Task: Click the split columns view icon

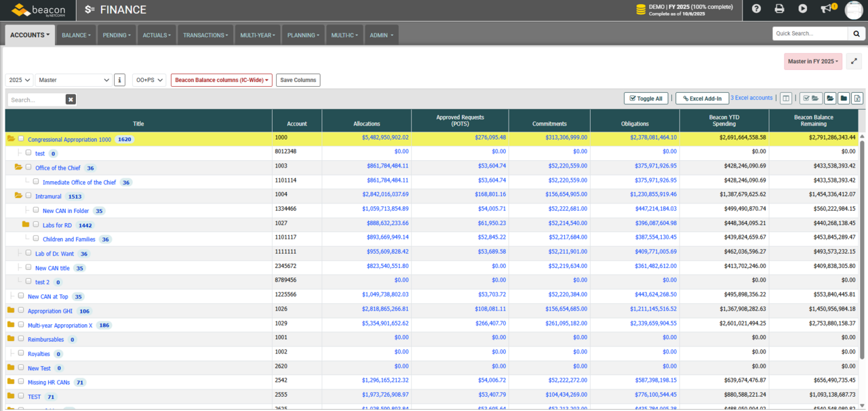Action: (785, 98)
